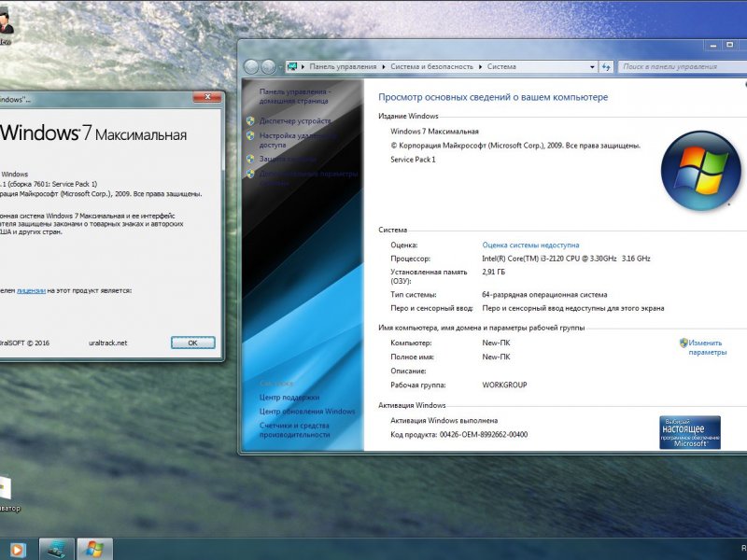Viewport: 747px width, 560px height.
Task: Click Оценка системы недоступна link
Action: point(530,245)
